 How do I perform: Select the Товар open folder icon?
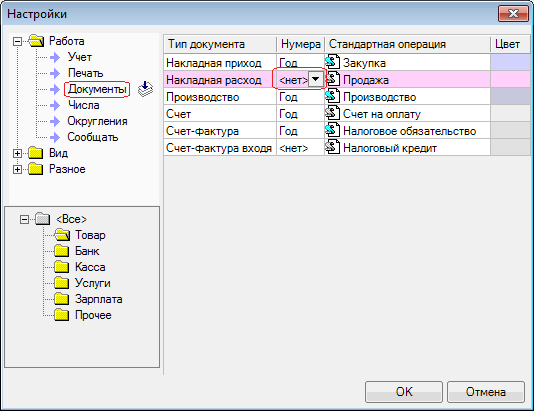pyautogui.click(x=62, y=235)
